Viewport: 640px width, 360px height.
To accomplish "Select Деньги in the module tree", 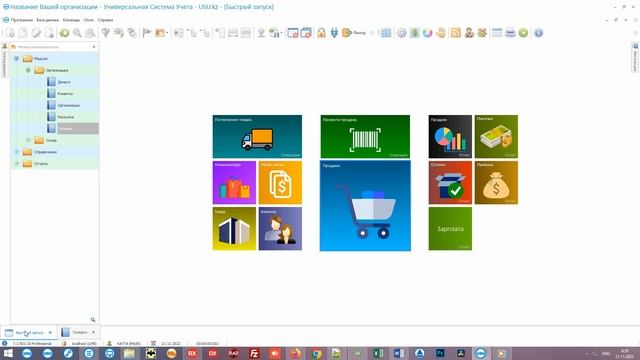I will click(x=64, y=82).
